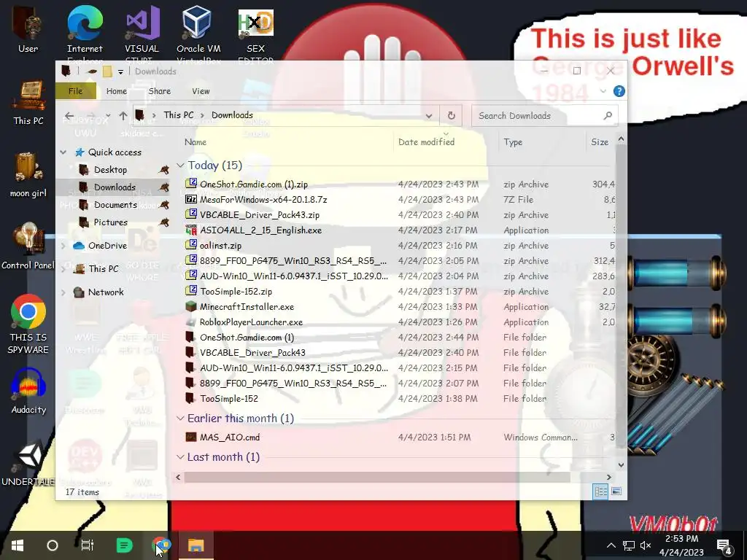The height and width of the screenshot is (560, 747).
Task: Click the Windows Start button
Action: (x=18, y=545)
